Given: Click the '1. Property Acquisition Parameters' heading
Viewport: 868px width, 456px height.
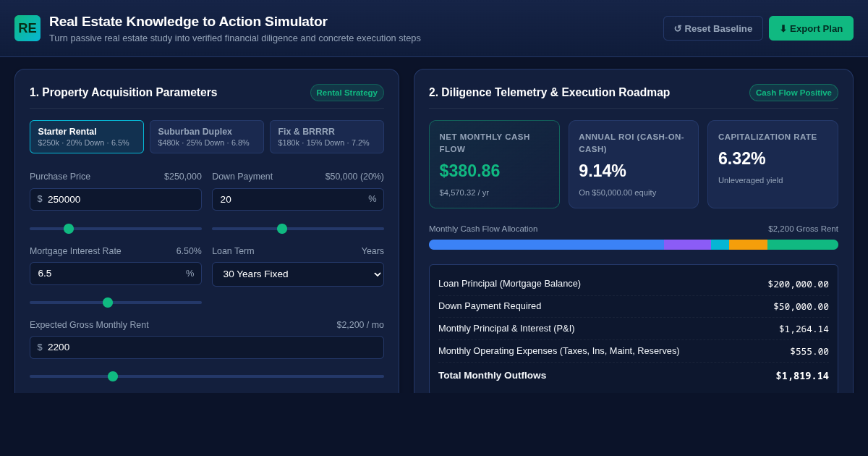Looking at the screenshot, I should [x=124, y=93].
